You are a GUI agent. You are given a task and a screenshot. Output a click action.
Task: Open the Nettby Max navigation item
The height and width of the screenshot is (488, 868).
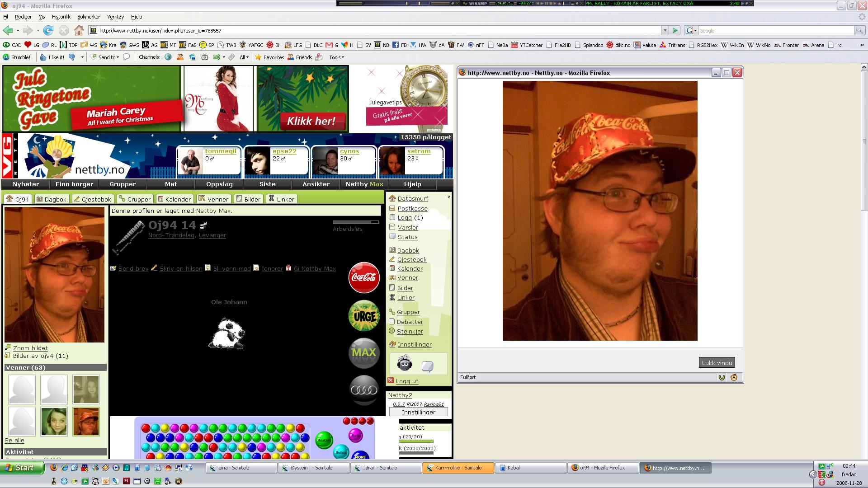pos(364,184)
